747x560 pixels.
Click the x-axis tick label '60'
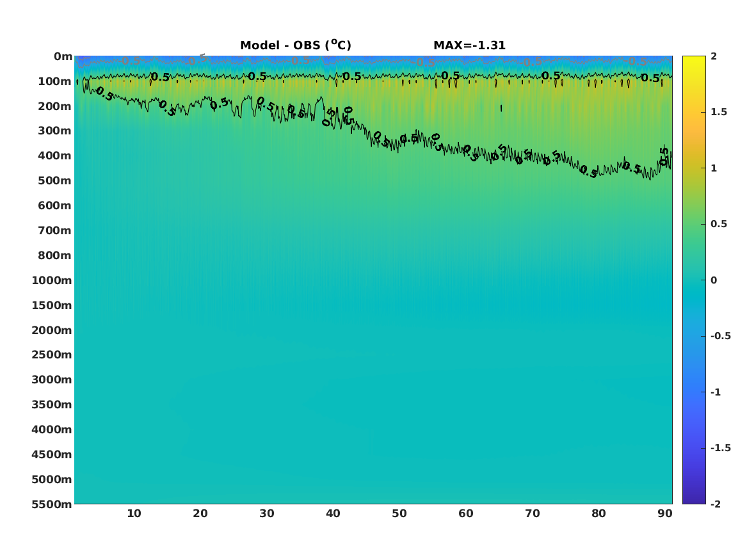pos(466,513)
